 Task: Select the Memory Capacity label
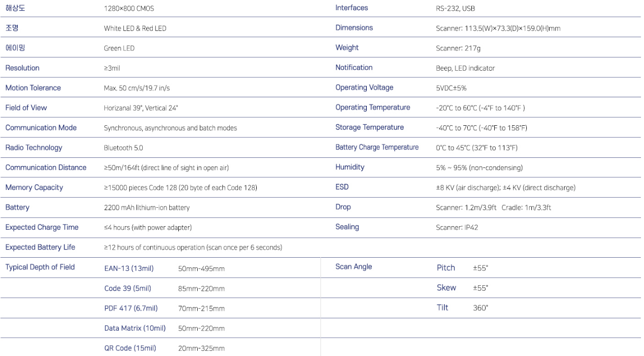point(34,187)
